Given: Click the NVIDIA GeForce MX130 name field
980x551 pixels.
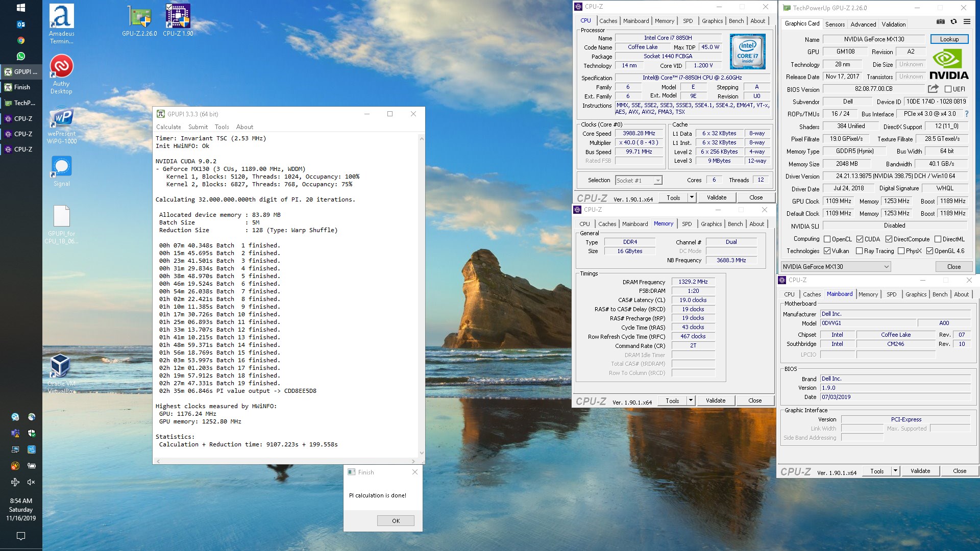Looking at the screenshot, I should pos(874,39).
